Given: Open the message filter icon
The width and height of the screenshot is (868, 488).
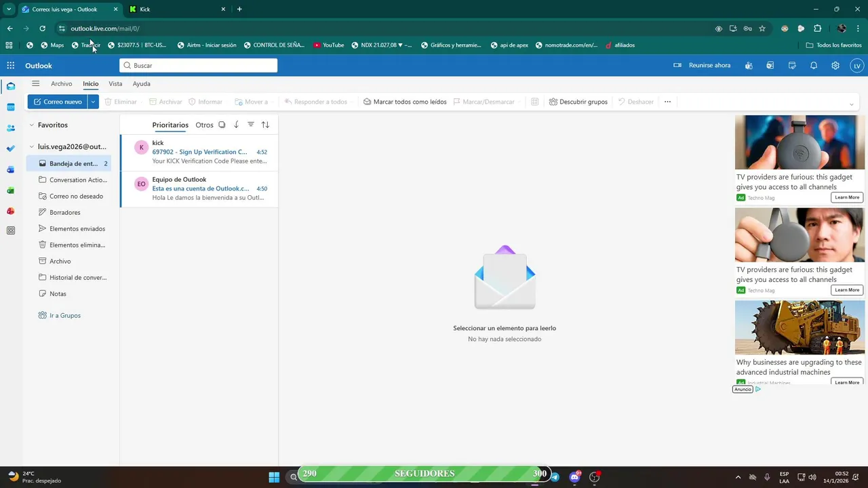Looking at the screenshot, I should 250,125.
